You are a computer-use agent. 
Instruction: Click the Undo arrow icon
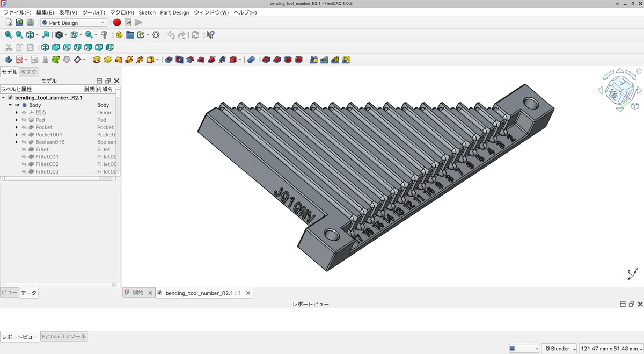(x=171, y=35)
